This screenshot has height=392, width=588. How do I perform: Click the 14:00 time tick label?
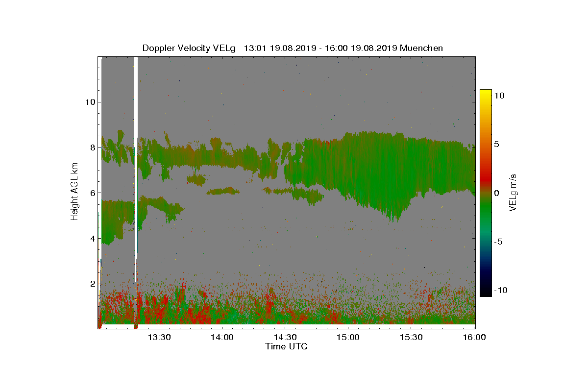pyautogui.click(x=222, y=337)
